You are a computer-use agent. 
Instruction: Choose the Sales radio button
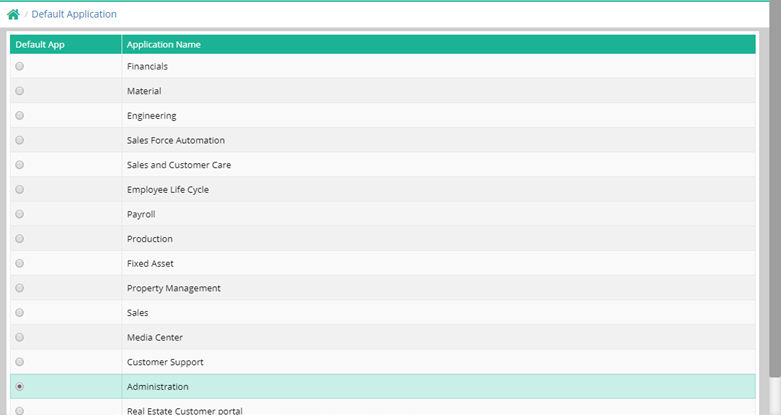coord(20,312)
